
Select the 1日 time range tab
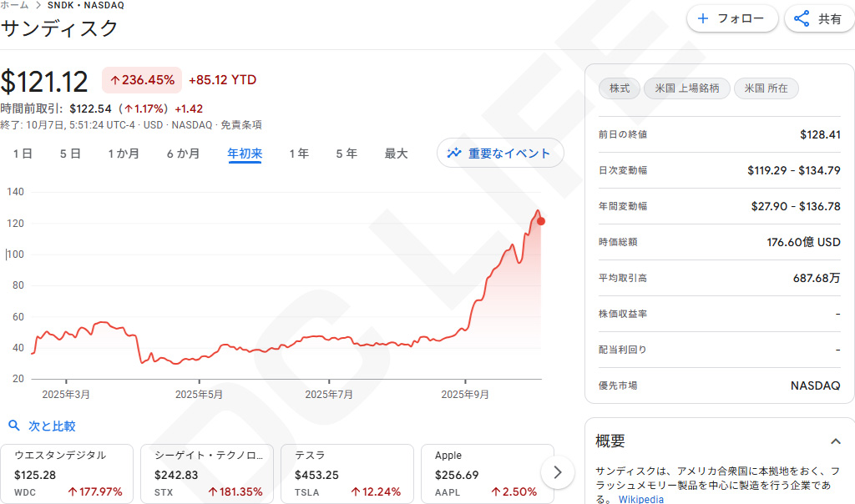[23, 154]
